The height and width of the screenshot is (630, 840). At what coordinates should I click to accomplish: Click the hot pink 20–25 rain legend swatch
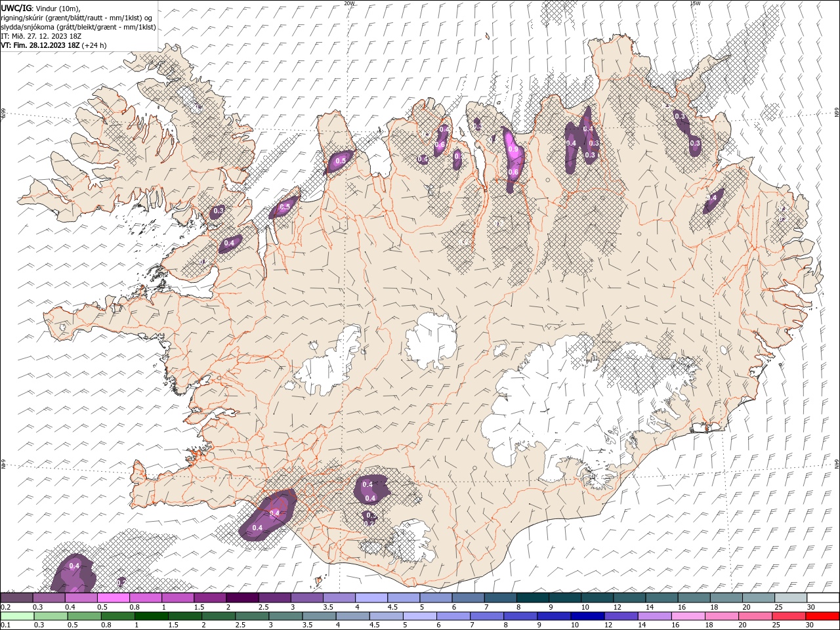pos(755,616)
